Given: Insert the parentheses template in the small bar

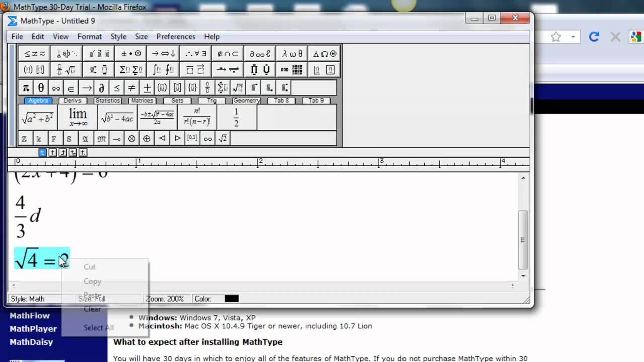Looking at the screenshot, I should pos(162,87).
